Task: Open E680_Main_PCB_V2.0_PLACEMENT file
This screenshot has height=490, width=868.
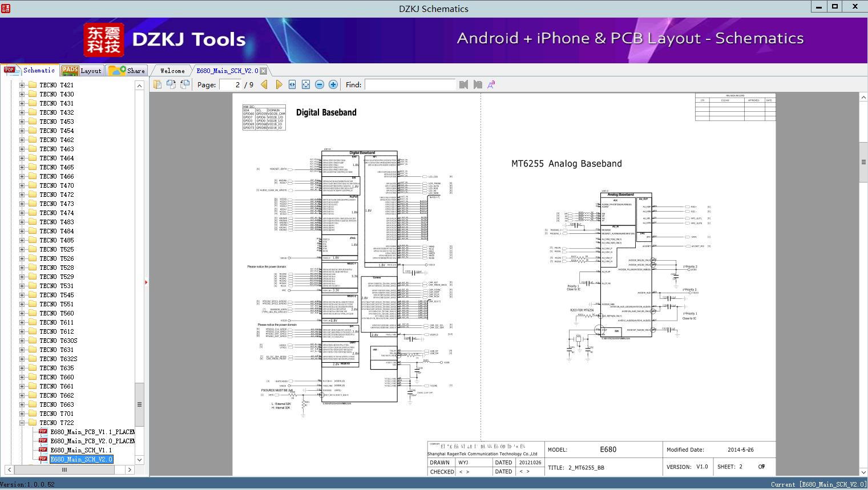Action: point(92,441)
